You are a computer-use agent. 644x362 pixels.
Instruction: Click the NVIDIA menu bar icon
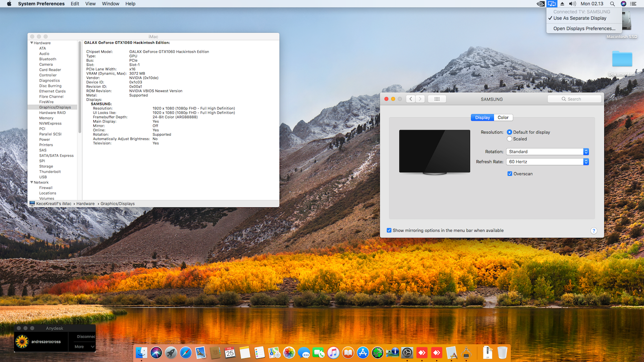tap(541, 4)
